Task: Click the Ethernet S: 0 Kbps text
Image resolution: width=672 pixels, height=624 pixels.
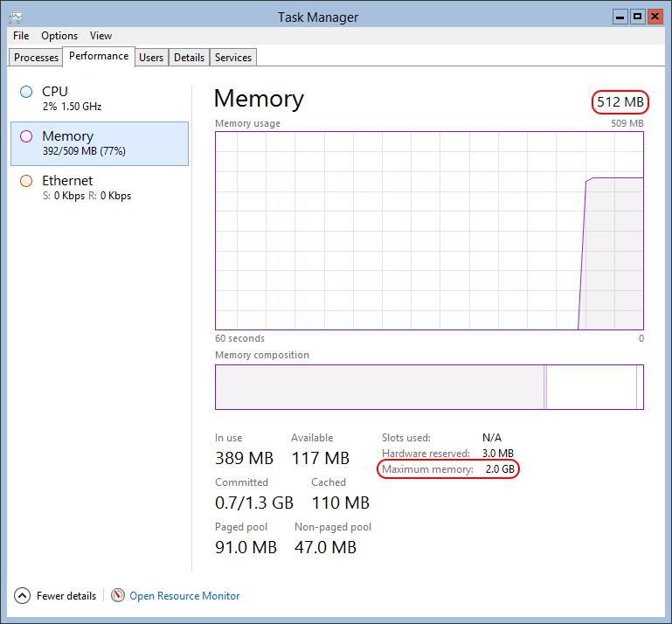Action: click(x=64, y=196)
